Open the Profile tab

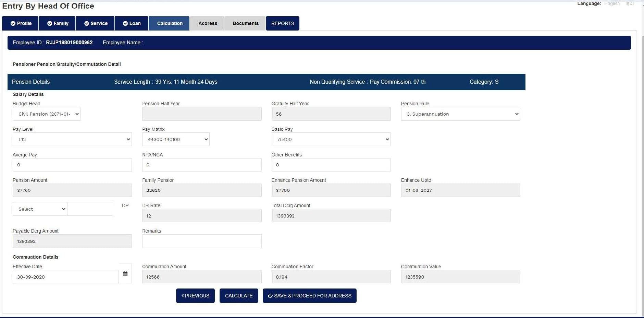coord(20,23)
